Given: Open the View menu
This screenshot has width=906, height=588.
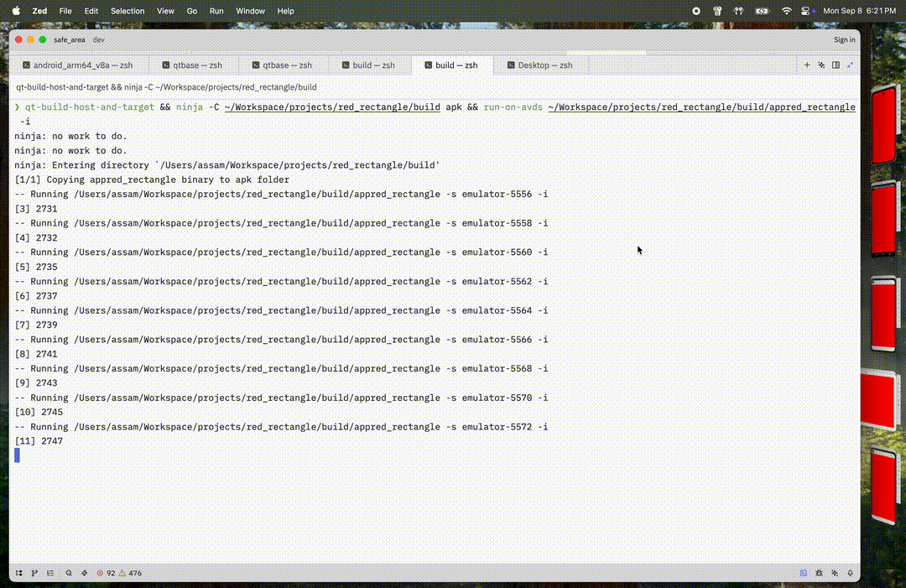Looking at the screenshot, I should point(165,11).
